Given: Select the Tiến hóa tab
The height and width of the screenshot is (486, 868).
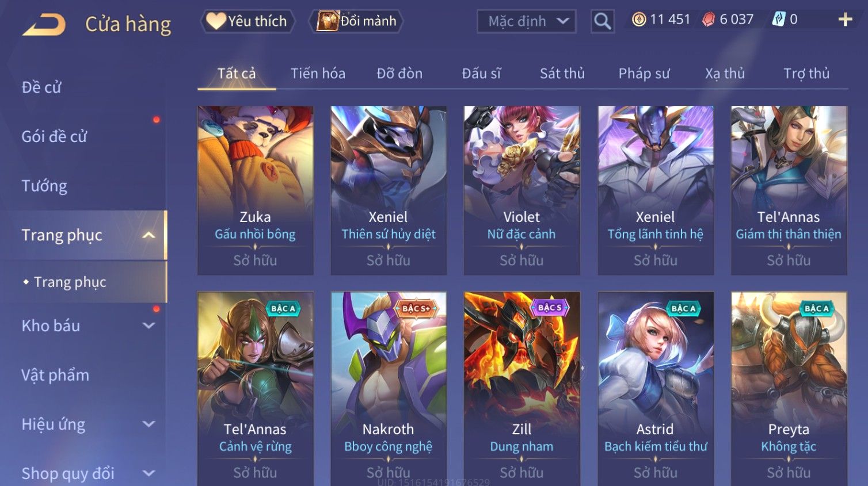Looking at the screenshot, I should coord(318,74).
